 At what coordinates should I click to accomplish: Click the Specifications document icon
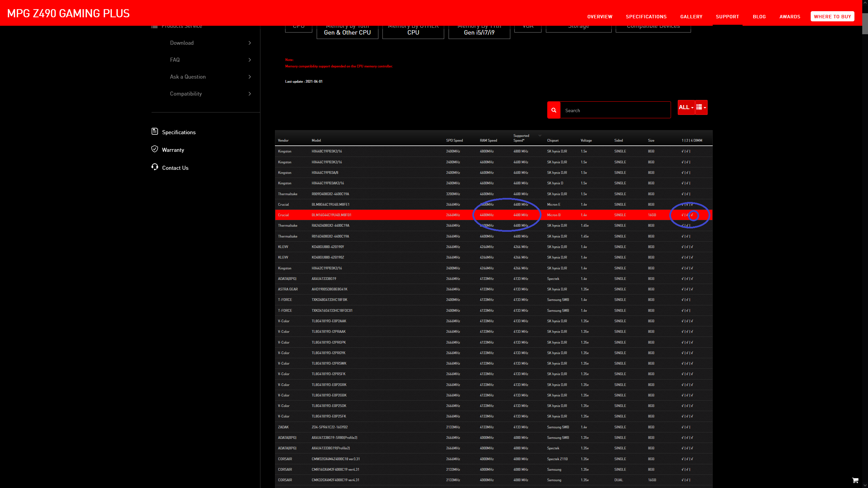point(155,131)
